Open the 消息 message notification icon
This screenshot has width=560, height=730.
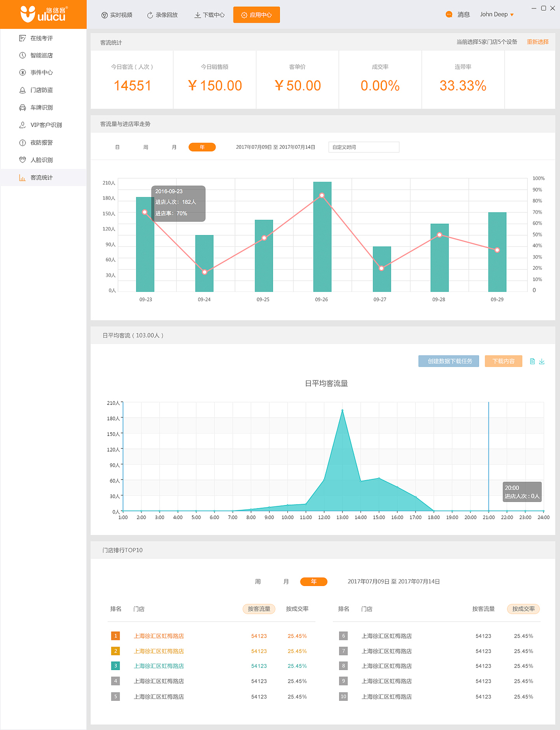click(449, 14)
